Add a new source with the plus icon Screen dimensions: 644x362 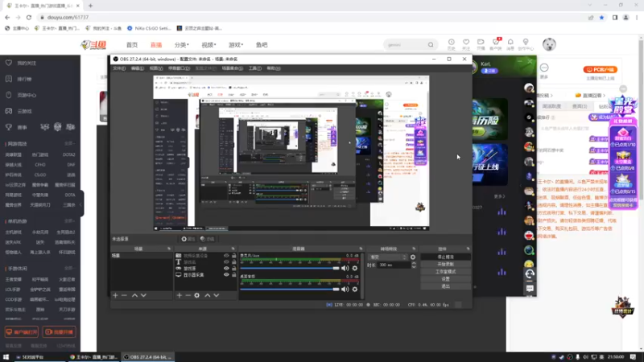tap(179, 295)
